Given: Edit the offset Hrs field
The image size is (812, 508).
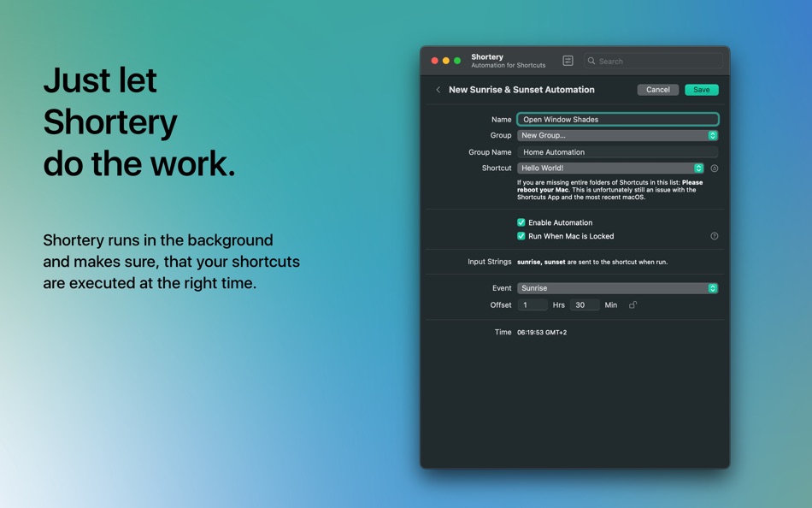Looking at the screenshot, I should tap(533, 304).
